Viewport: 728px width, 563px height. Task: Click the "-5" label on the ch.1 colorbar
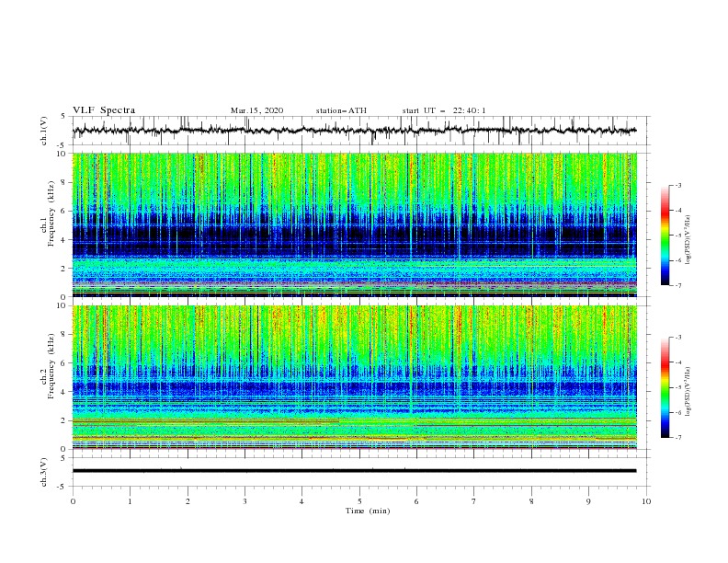point(677,236)
